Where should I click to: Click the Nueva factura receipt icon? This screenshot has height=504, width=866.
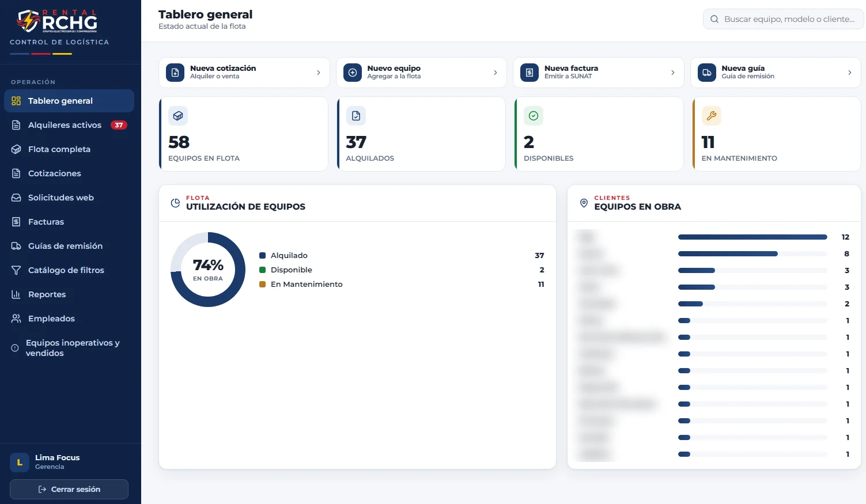tap(530, 73)
